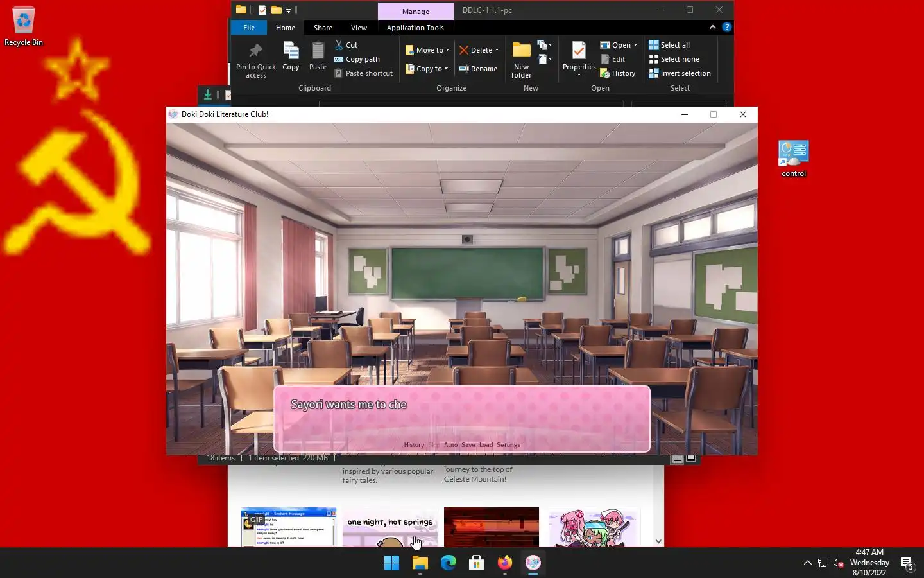Open the taskbar clock and date
This screenshot has height=578, width=924.
click(x=869, y=563)
